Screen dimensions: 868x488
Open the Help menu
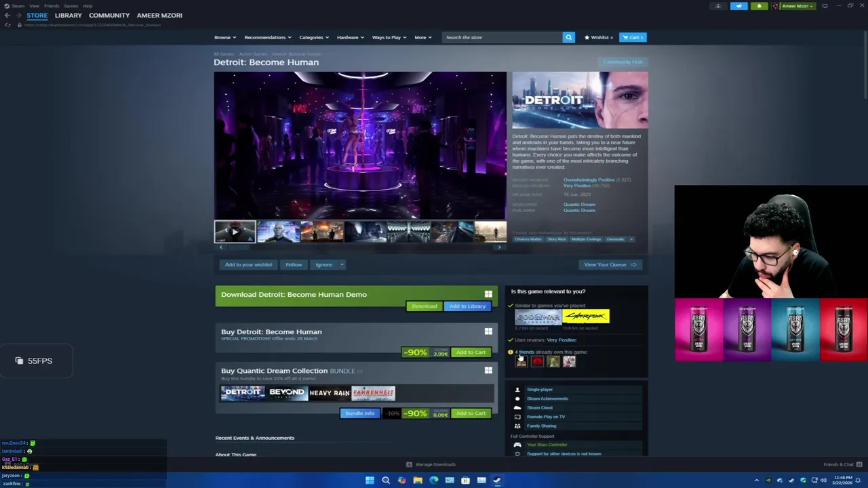point(87,5)
